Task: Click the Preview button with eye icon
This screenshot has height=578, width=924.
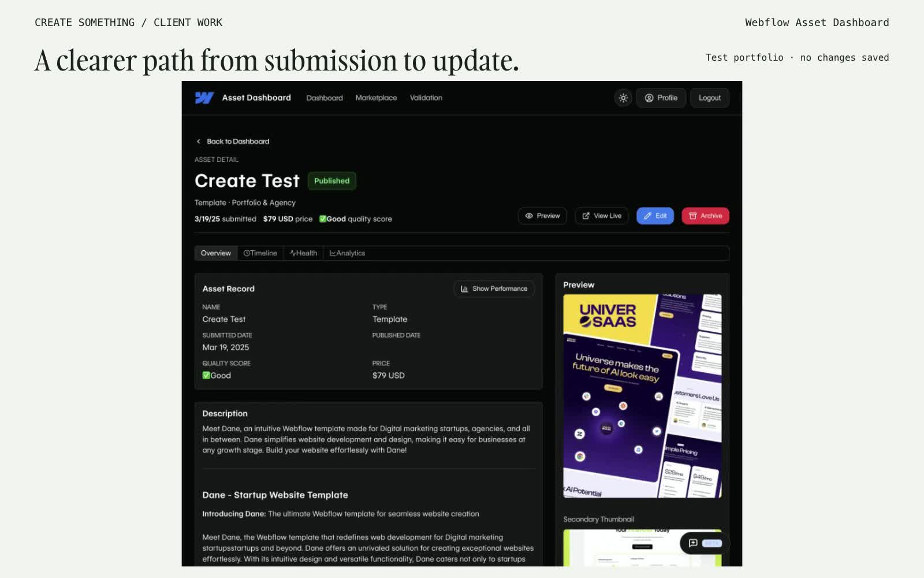Action: coord(543,216)
